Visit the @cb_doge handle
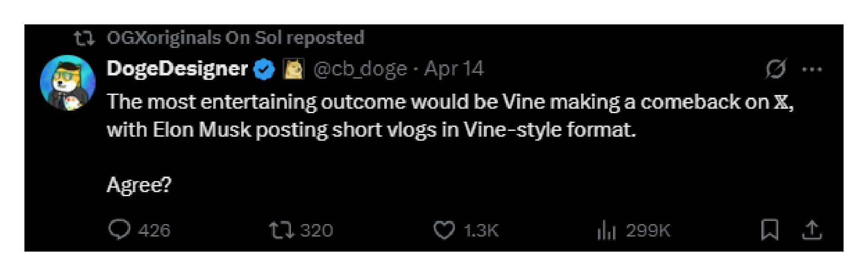The image size is (868, 276). click(360, 69)
